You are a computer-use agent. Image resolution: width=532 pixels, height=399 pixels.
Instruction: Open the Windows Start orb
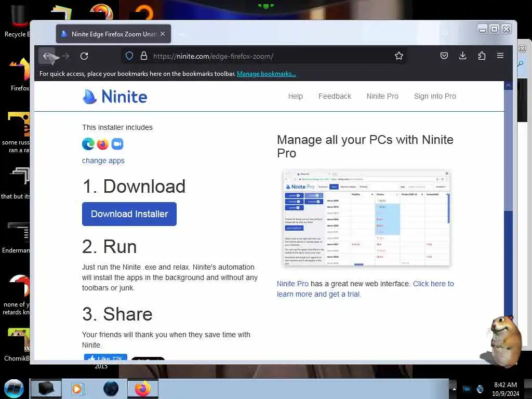[x=14, y=389]
